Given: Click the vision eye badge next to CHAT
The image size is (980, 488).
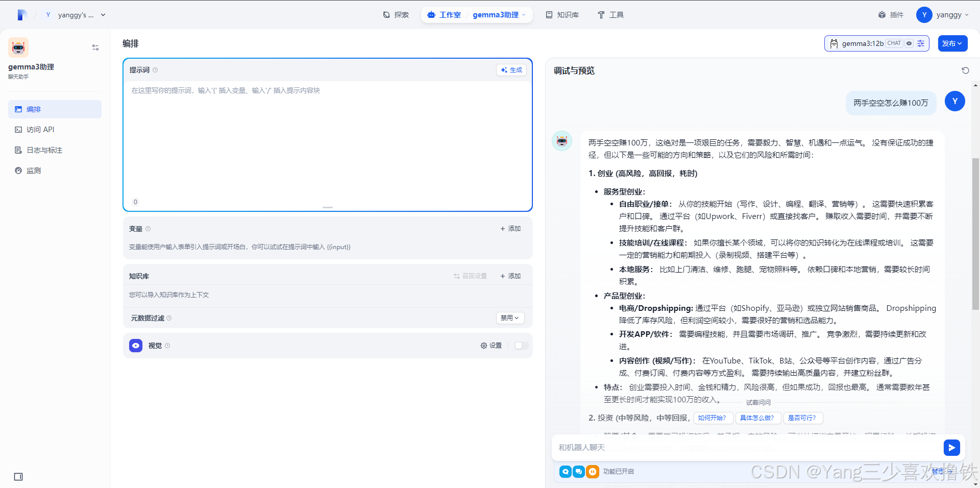Looking at the screenshot, I should click(x=909, y=43).
